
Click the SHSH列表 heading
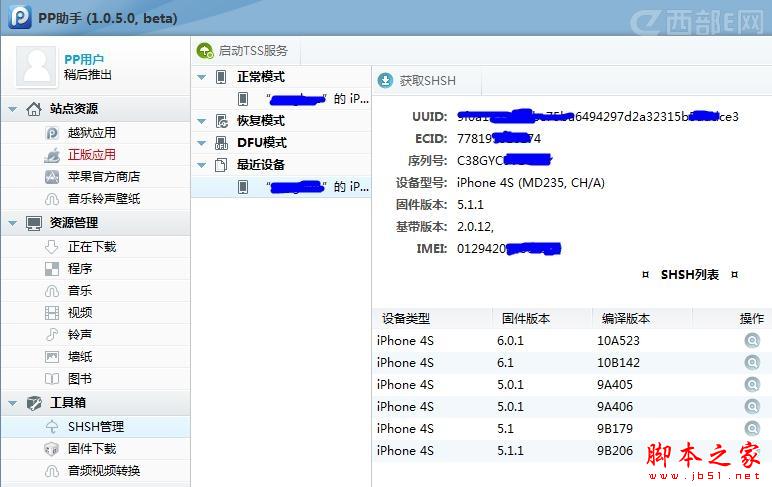[x=690, y=275]
